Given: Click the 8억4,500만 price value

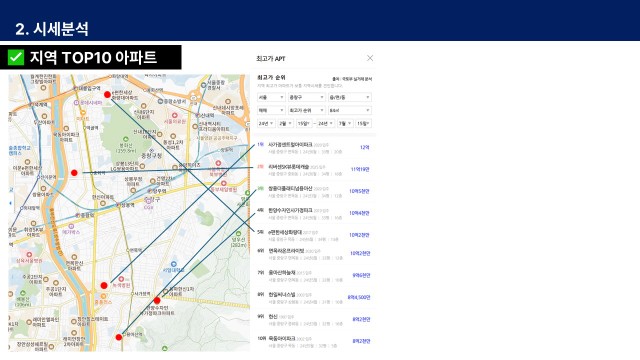Looking at the screenshot, I should point(359,298).
